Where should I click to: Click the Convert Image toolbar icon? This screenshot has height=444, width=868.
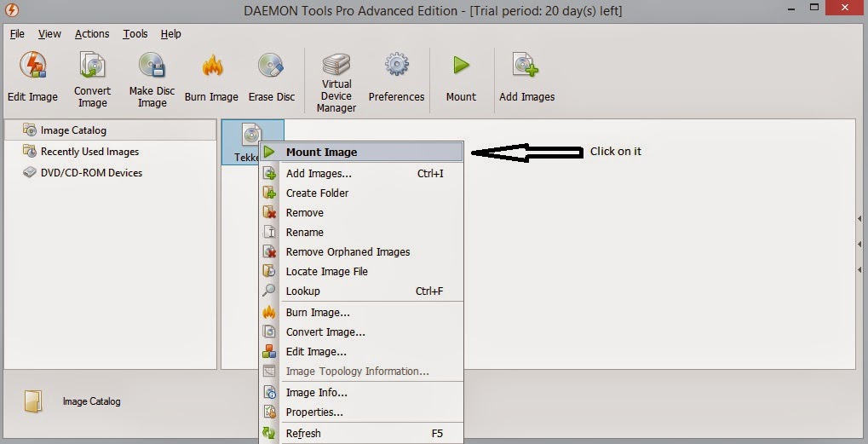pyautogui.click(x=92, y=66)
